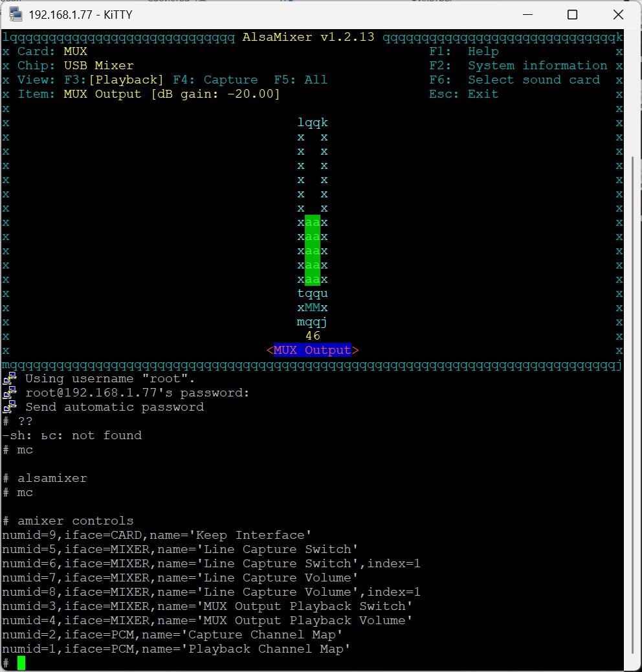Maximize the KiTTY terminal window
The image size is (642, 672).
tap(572, 14)
